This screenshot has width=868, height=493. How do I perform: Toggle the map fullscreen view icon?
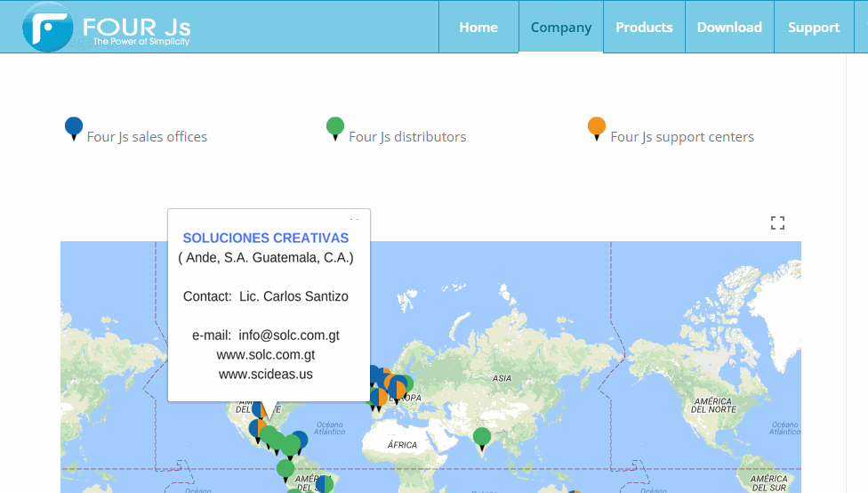pos(777,223)
